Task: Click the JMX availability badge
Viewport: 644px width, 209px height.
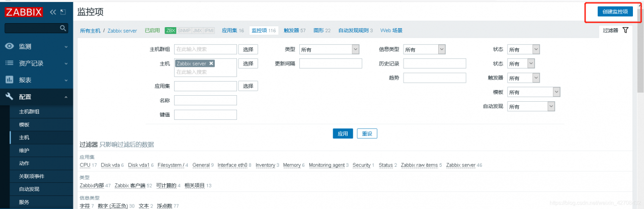Action: point(197,31)
